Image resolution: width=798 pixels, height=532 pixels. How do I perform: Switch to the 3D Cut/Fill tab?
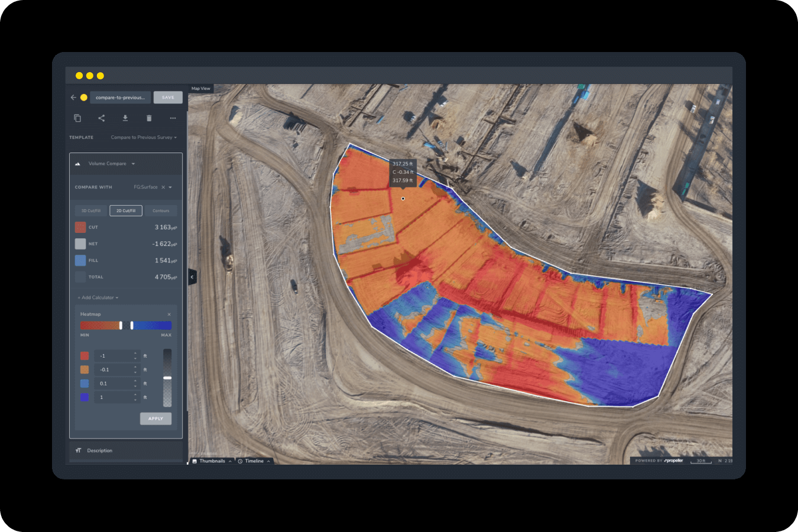(90, 210)
